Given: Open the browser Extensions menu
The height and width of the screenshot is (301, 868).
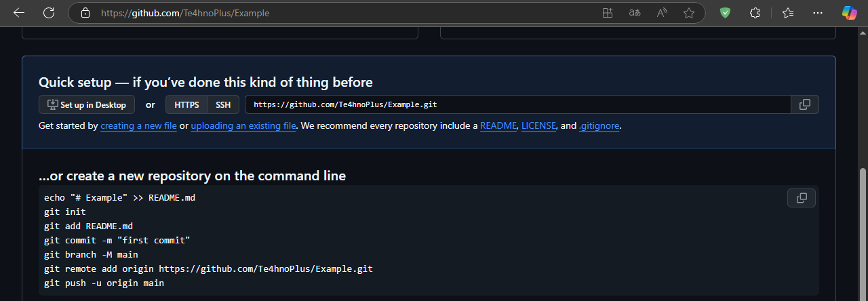Looking at the screenshot, I should [x=755, y=13].
